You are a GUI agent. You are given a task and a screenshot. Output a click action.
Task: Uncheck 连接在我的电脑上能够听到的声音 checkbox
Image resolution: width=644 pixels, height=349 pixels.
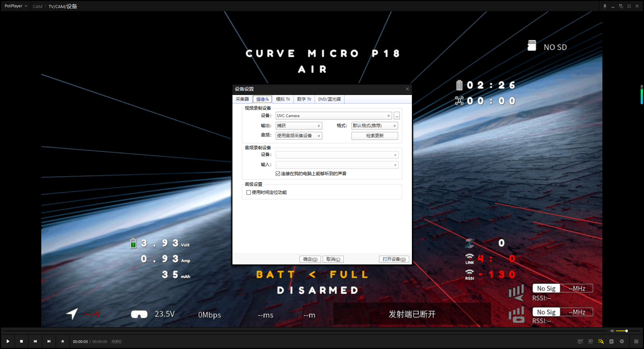coord(278,173)
